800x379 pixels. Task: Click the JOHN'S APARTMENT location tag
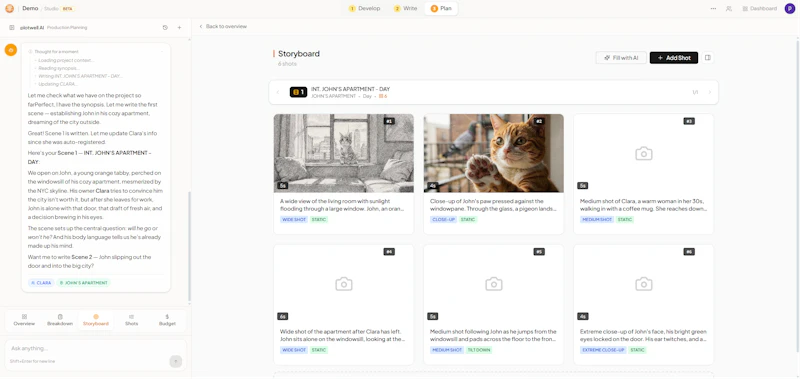tap(83, 283)
